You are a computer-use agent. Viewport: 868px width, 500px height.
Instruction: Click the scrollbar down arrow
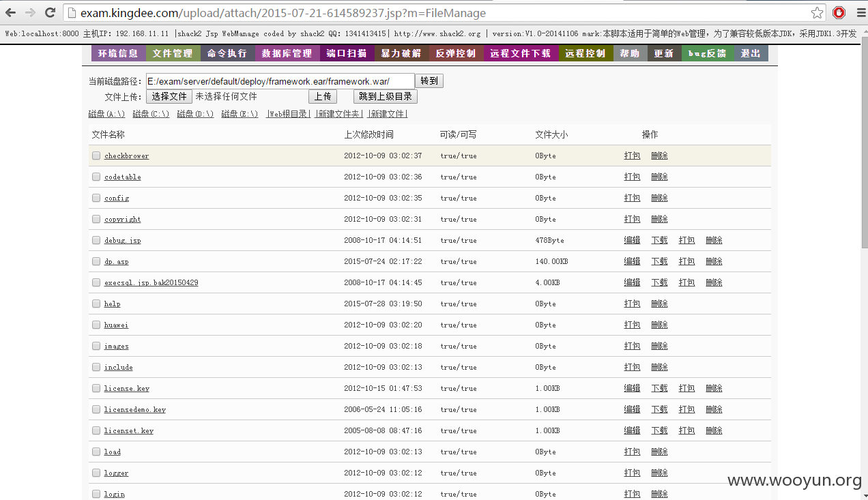click(863, 495)
